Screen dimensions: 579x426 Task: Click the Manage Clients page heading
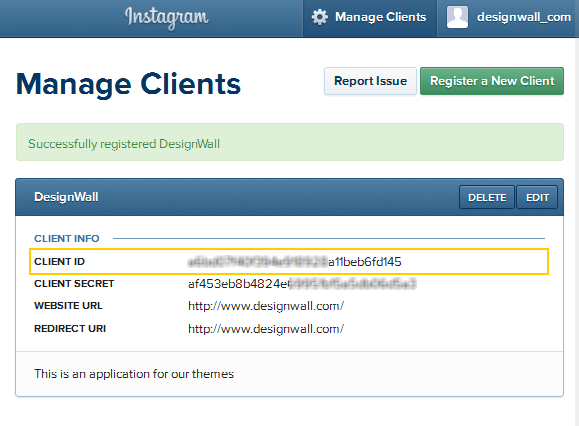coord(129,84)
